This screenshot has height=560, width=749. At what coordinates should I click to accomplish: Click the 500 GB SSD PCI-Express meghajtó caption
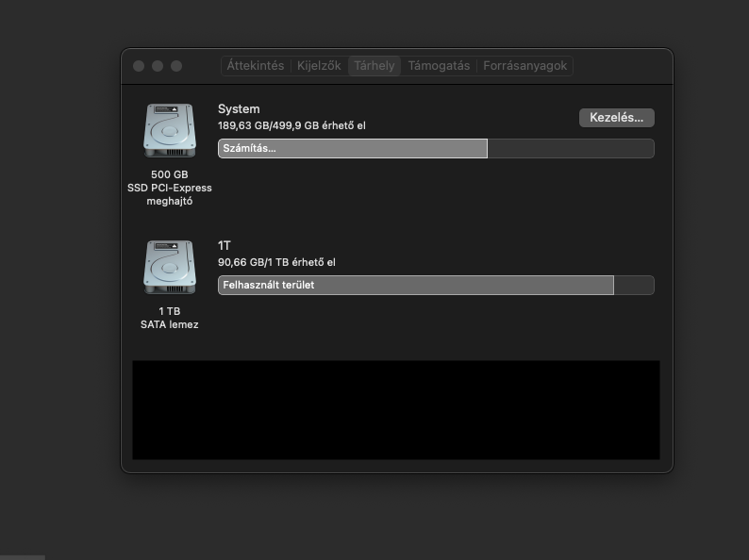tap(170, 188)
